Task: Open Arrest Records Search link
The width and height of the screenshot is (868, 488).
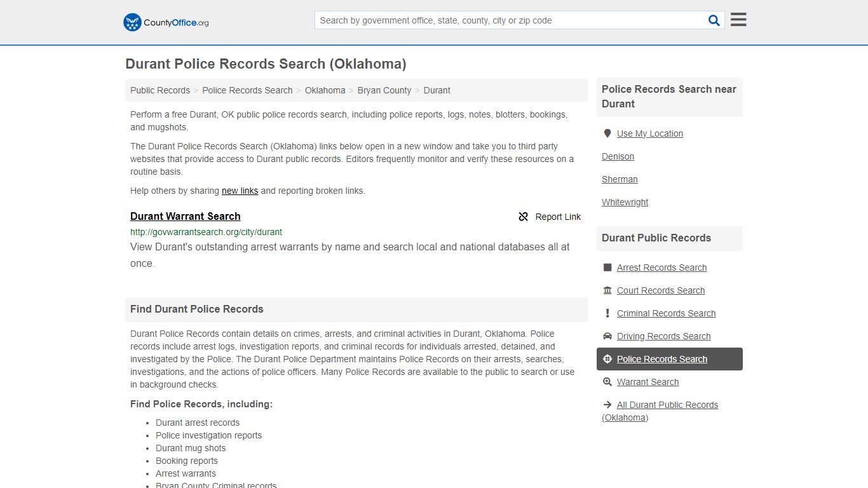Action: [661, 268]
